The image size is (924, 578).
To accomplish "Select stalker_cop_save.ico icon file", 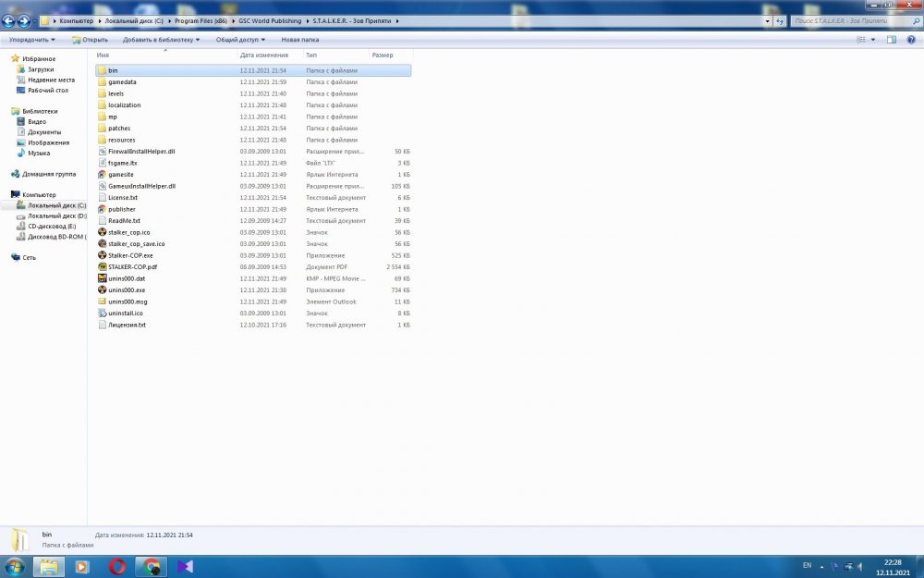I will pyautogui.click(x=102, y=243).
